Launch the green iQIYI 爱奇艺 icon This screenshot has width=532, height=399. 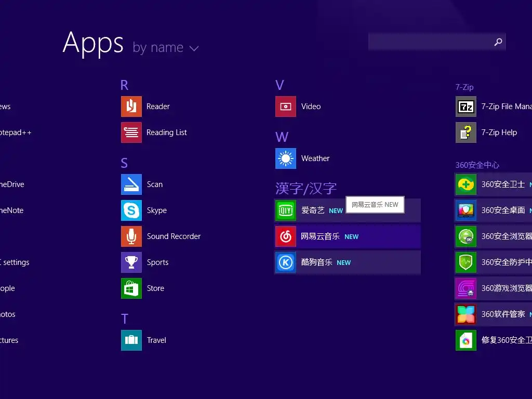coord(286,210)
